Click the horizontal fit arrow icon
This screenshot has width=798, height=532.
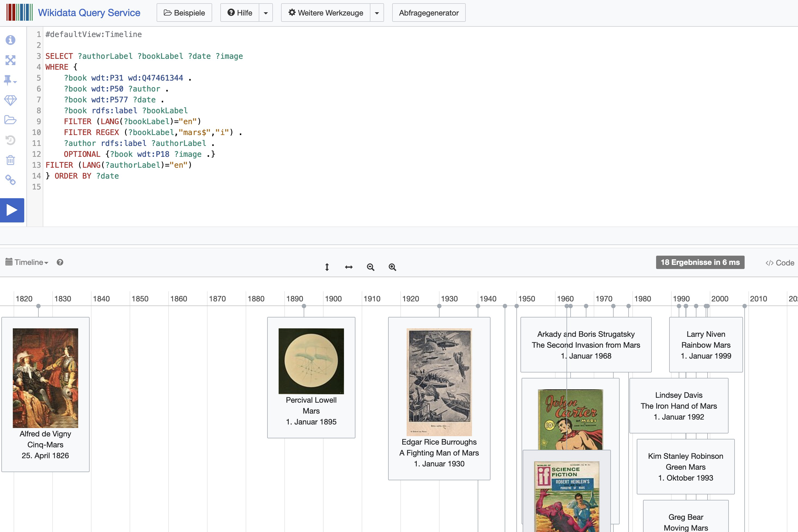pos(349,267)
